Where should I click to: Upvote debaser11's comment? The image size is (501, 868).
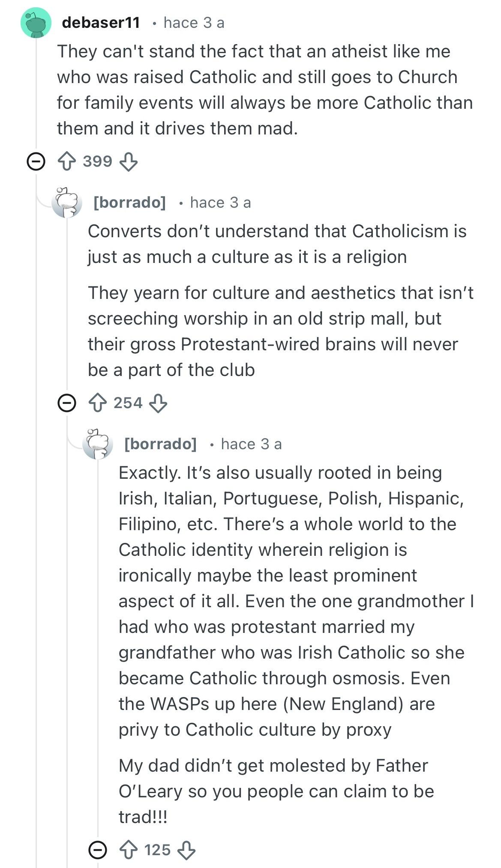point(66,162)
